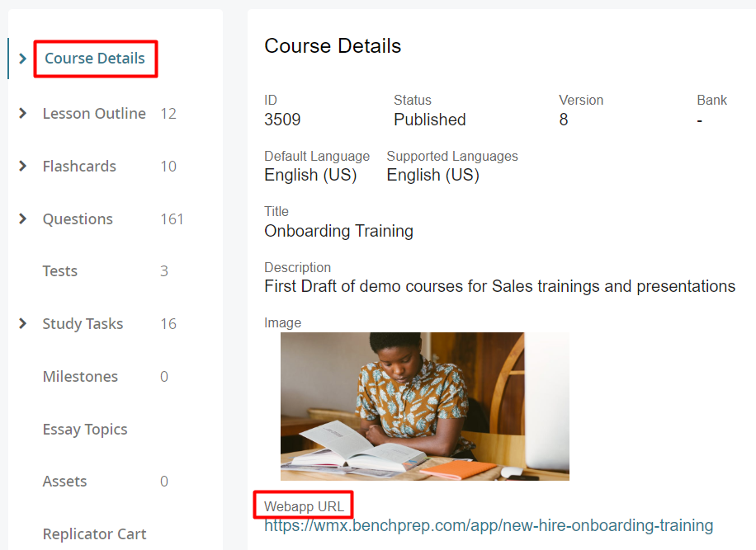
Task: Click the expand arrow next to Lesson Outline
Action: click(x=22, y=114)
